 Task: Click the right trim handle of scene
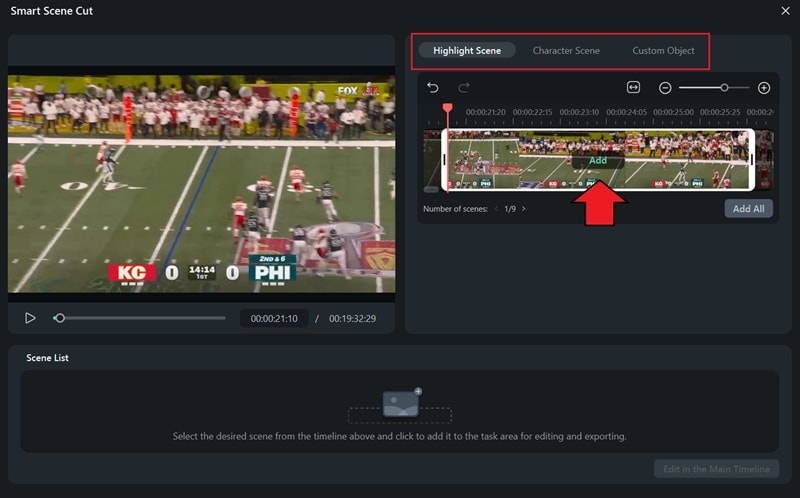pyautogui.click(x=752, y=160)
